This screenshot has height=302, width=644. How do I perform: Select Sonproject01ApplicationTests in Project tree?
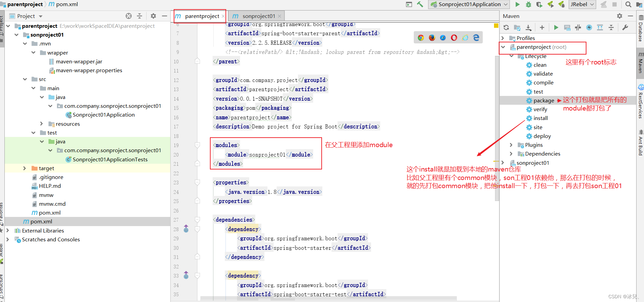(110, 160)
